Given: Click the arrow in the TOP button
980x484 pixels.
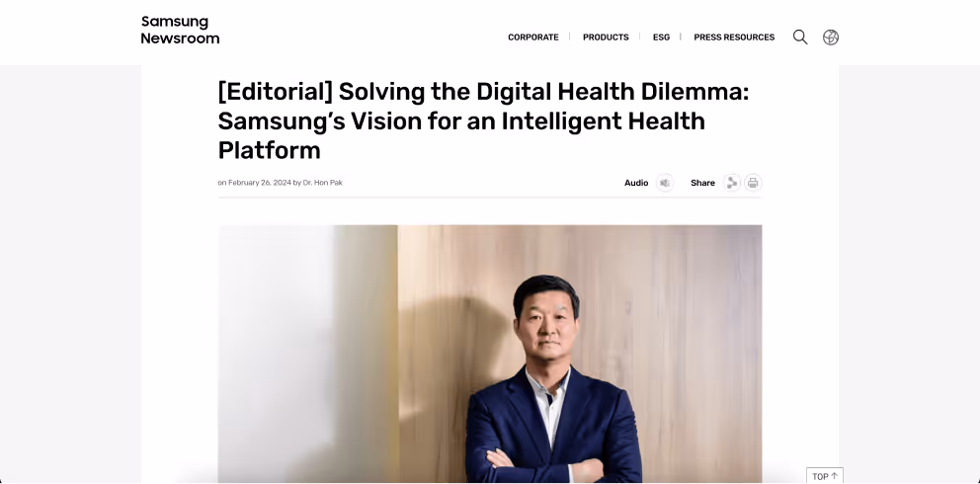Looking at the screenshot, I should click(834, 476).
